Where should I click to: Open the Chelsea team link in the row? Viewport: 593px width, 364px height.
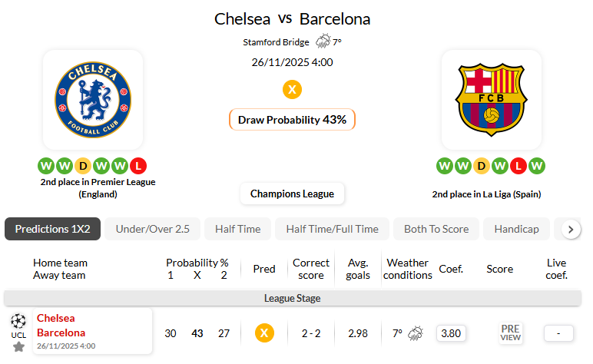[x=56, y=318]
